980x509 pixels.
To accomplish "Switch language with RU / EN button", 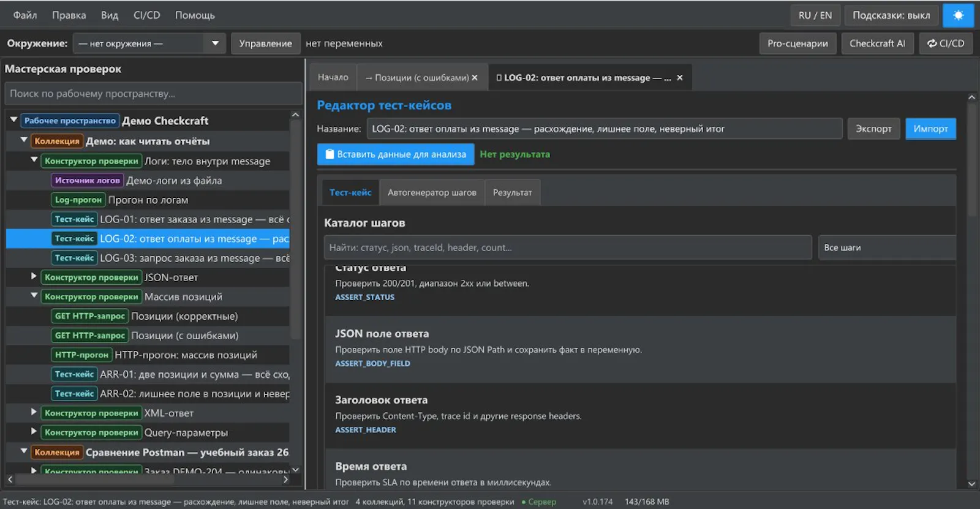I will pyautogui.click(x=815, y=15).
